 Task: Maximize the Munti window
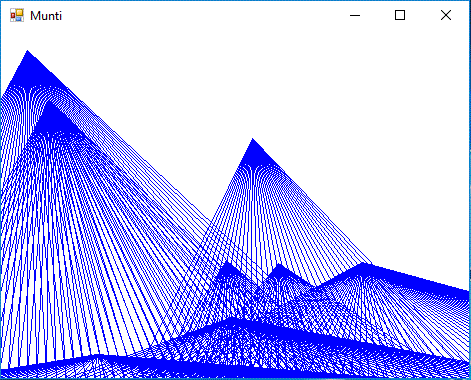pyautogui.click(x=400, y=15)
